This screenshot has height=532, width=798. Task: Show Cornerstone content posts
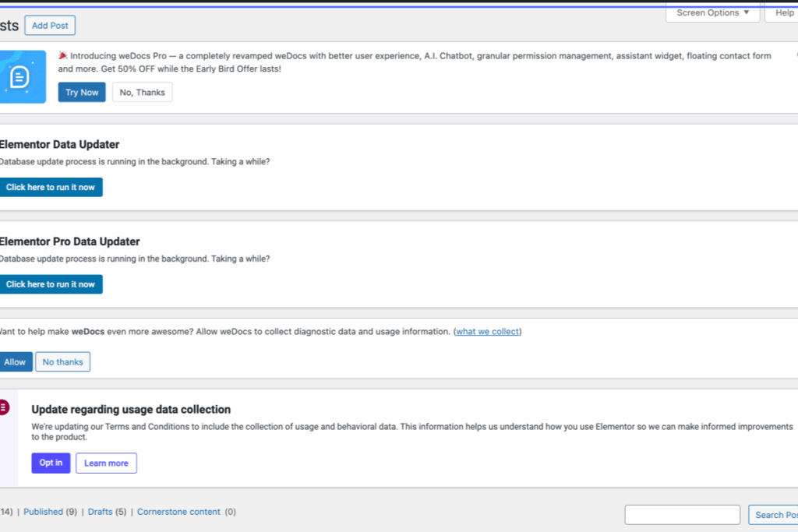coord(178,512)
